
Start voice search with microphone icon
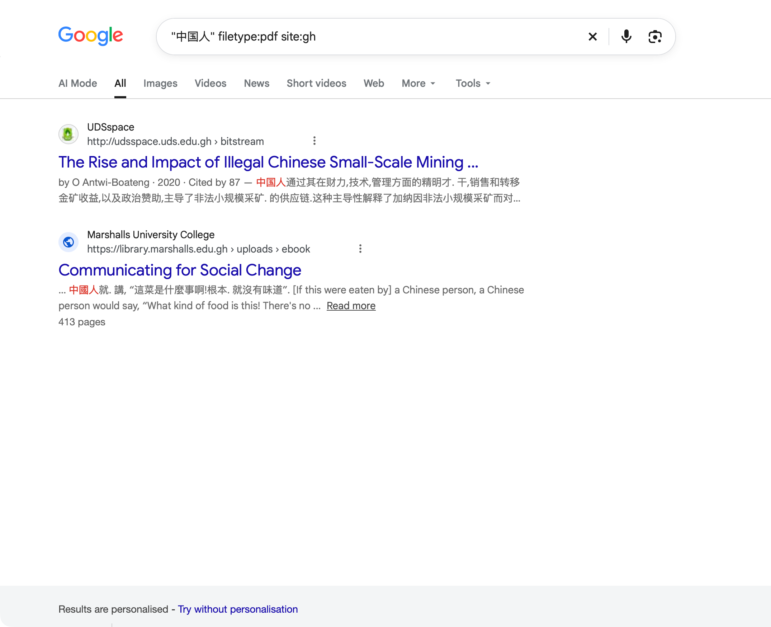(626, 36)
